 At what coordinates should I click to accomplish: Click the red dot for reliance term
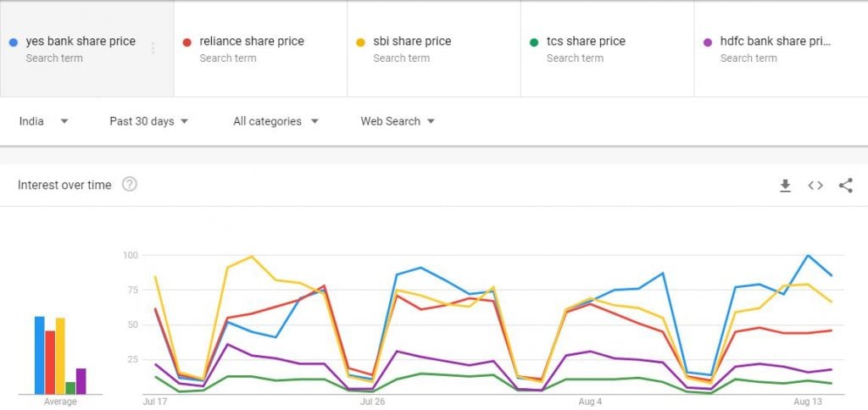pos(186,42)
